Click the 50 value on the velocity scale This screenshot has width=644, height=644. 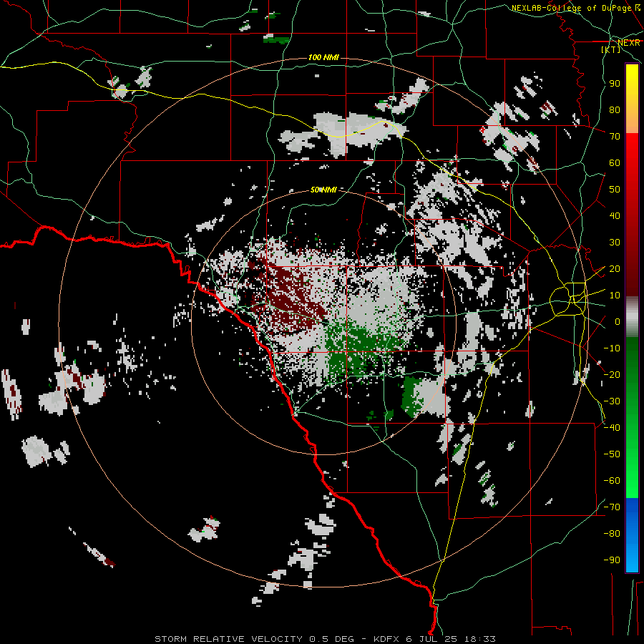tap(615, 190)
